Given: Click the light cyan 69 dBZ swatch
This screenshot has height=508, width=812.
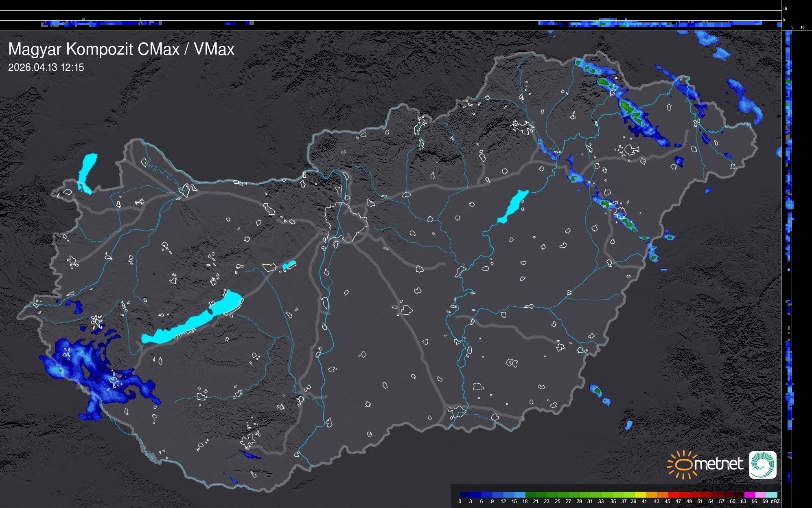Looking at the screenshot, I should (x=771, y=495).
